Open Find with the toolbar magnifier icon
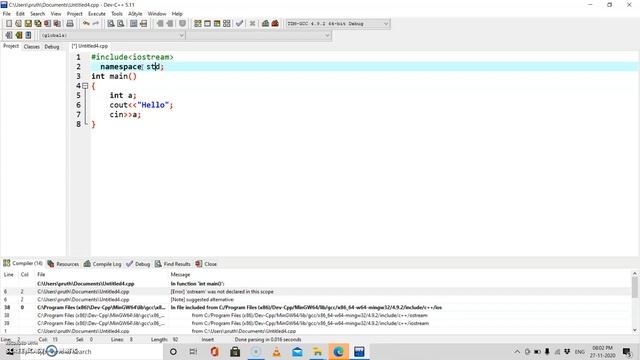 click(111, 24)
